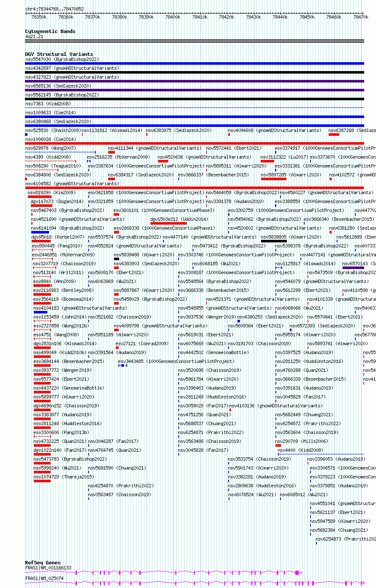Click variant esv3564119 (Boomsma2014)
This screenshot has width=376, height=588.
point(64,299)
